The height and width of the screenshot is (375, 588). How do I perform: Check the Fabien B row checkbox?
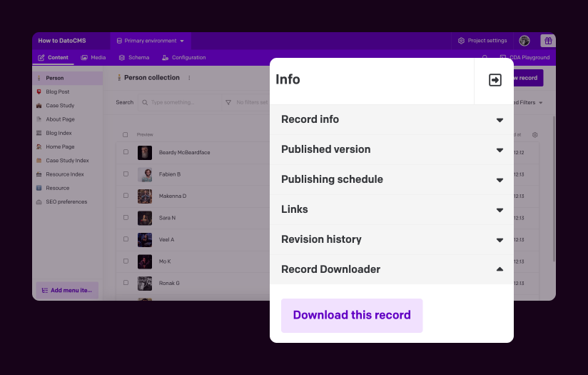(126, 174)
